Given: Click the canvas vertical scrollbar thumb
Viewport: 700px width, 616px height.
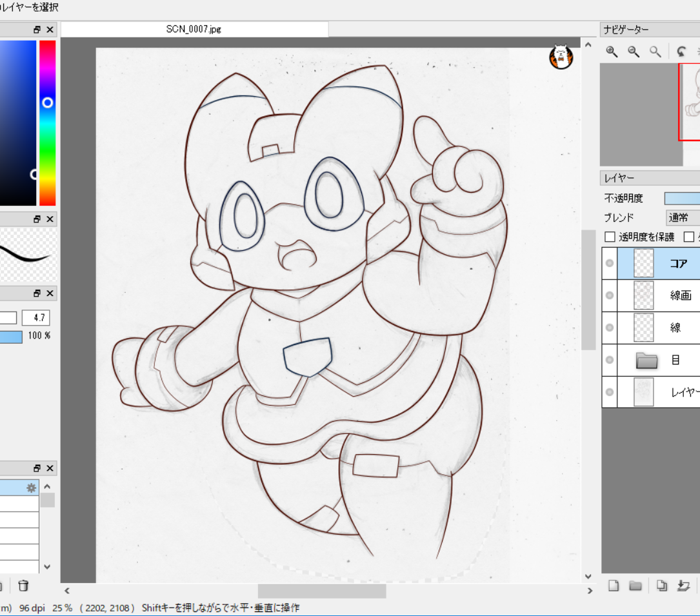Looking at the screenshot, I should [x=588, y=290].
